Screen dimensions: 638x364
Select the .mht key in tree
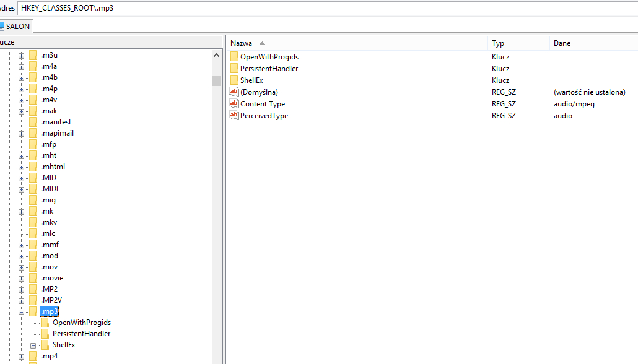48,155
